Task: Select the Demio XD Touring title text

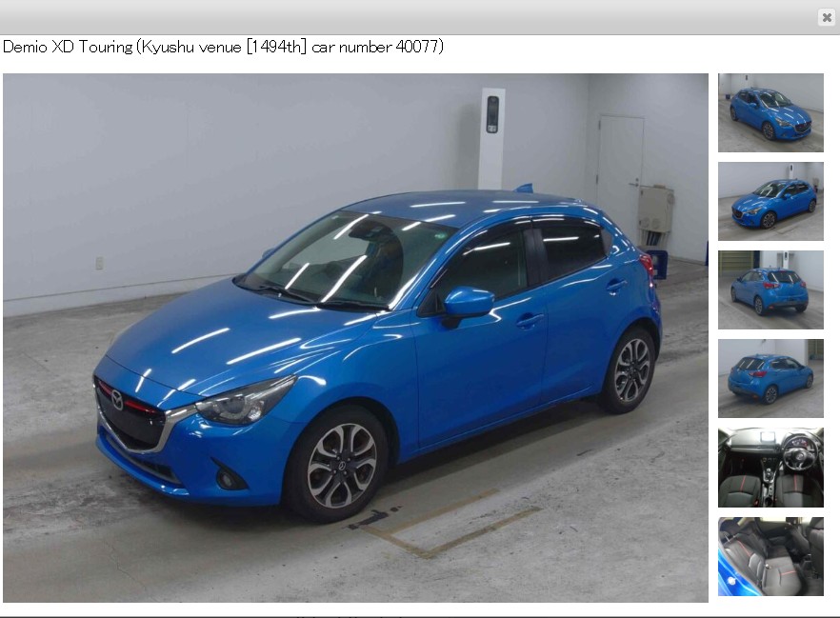Action: click(x=223, y=47)
